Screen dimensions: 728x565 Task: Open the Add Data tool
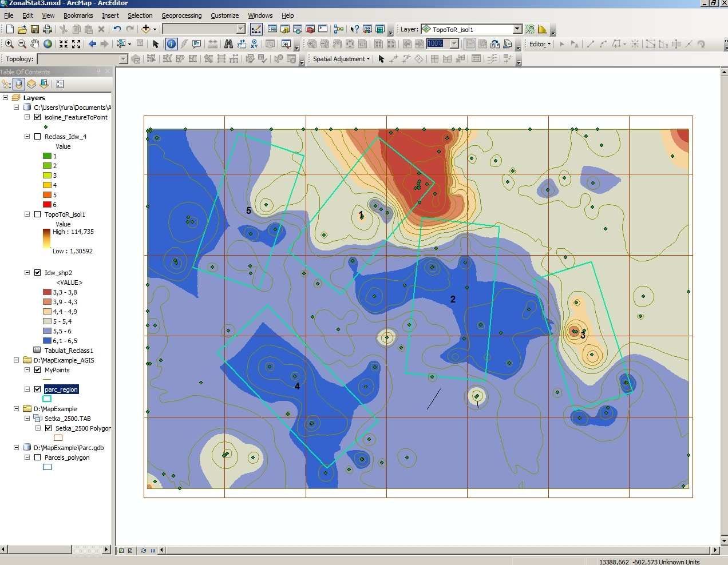(x=146, y=29)
